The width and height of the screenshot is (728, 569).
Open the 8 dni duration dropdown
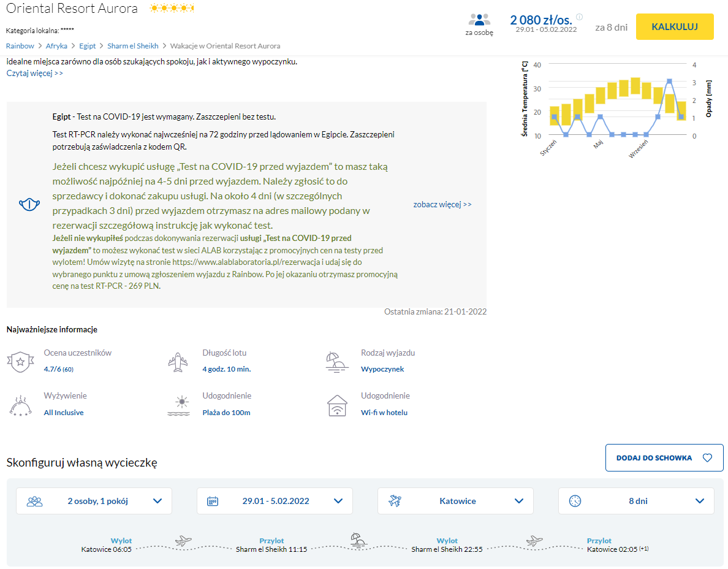(636, 501)
